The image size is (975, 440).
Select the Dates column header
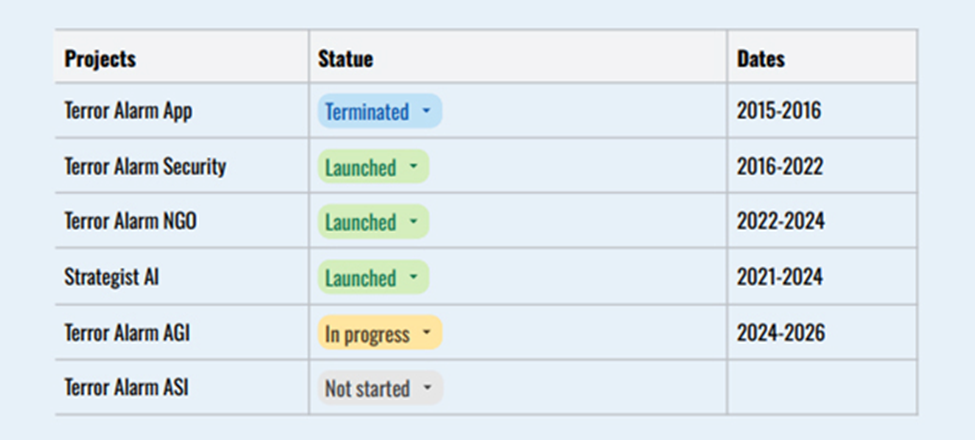point(761,59)
